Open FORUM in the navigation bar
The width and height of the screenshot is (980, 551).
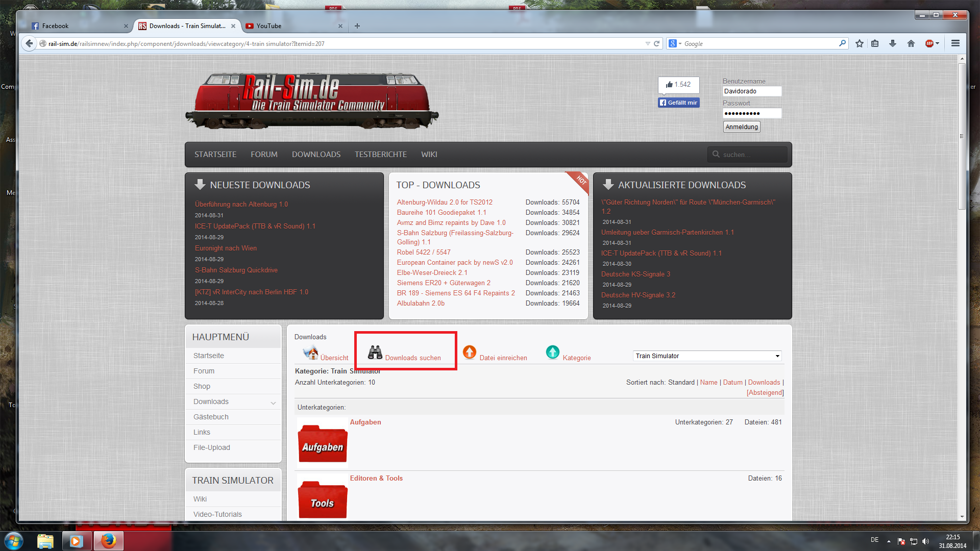(x=264, y=155)
